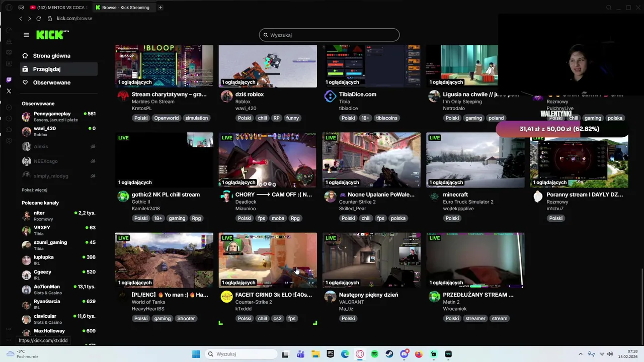Open the X icon in the Opera sidebar
Viewport: 644px width, 362px height.
[x=9, y=91]
